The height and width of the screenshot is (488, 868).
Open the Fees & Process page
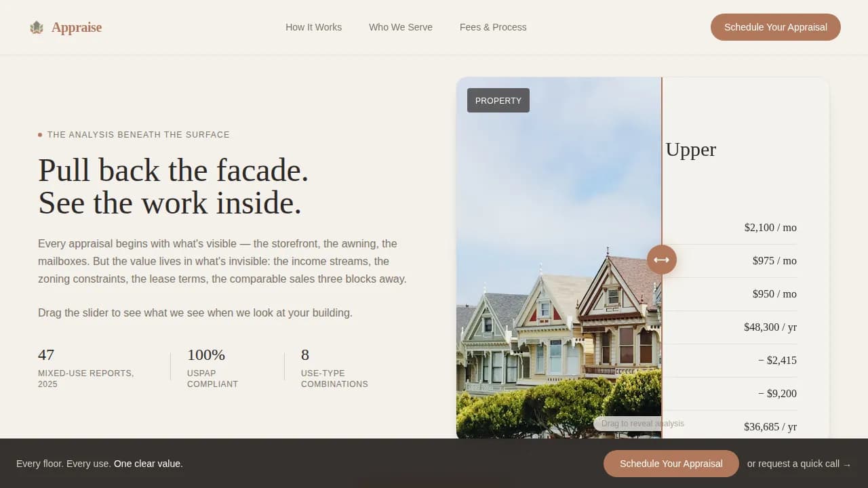493,27
